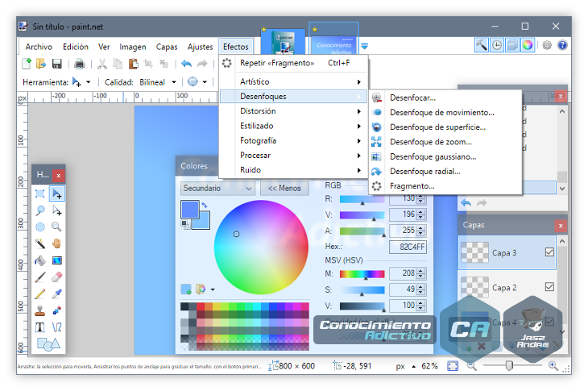588x391 pixels.
Task: Select the Pencil tool
Action: click(40, 293)
